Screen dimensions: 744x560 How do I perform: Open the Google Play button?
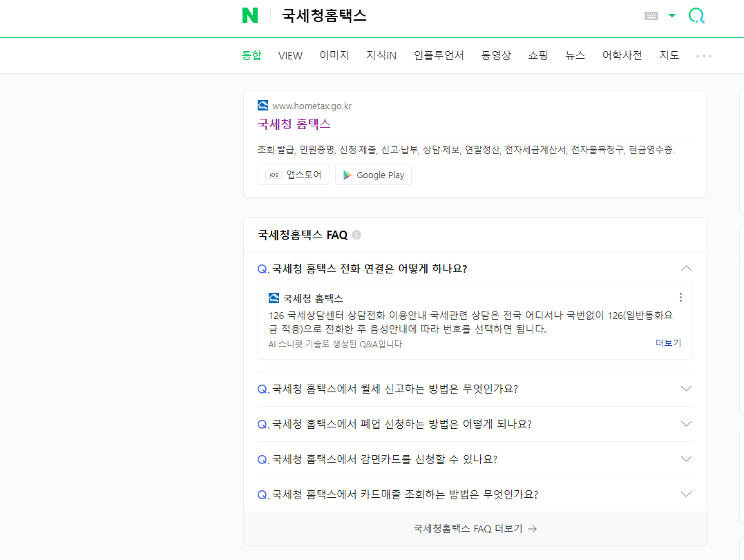point(374,175)
